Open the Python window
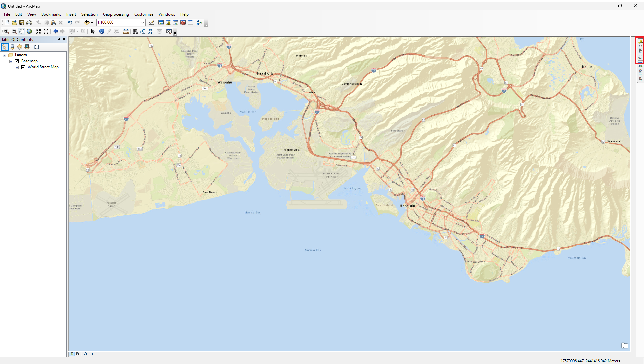Image resolution: width=644 pixels, height=364 pixels. [190, 23]
